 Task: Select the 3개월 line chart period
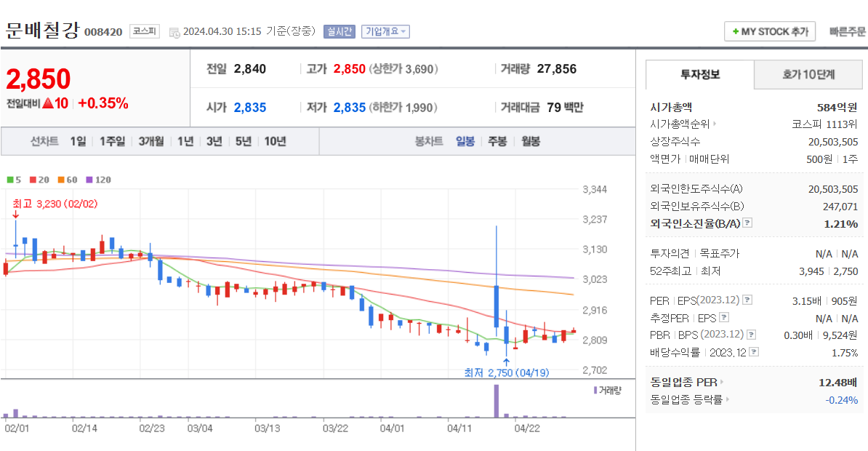tap(151, 141)
